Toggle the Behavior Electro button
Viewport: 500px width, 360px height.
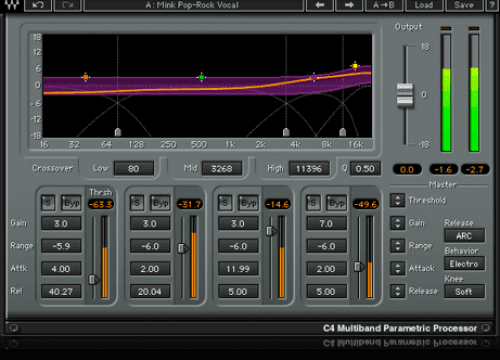(465, 264)
